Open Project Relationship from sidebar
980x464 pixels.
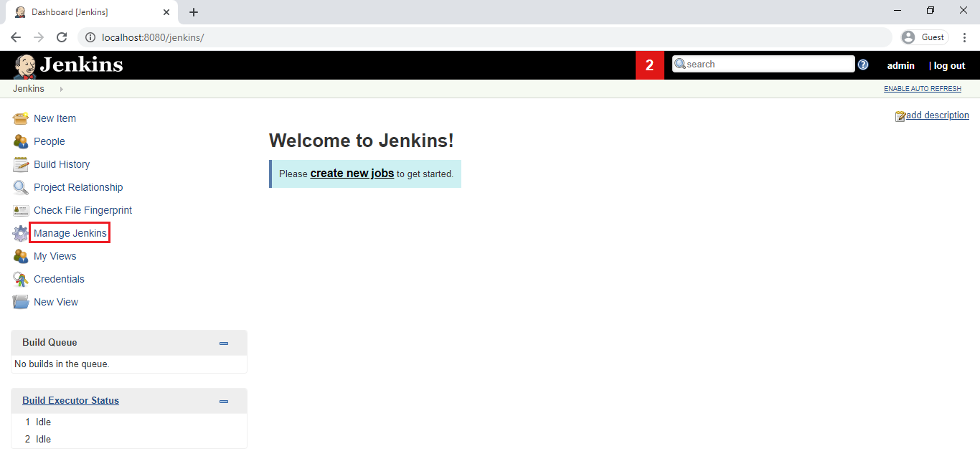[x=78, y=187]
